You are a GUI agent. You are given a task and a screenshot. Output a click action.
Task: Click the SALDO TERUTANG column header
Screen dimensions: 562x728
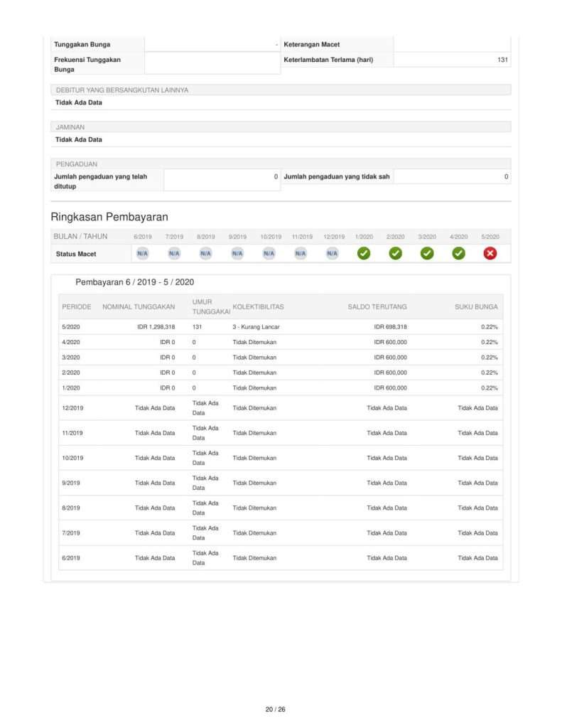click(x=377, y=307)
